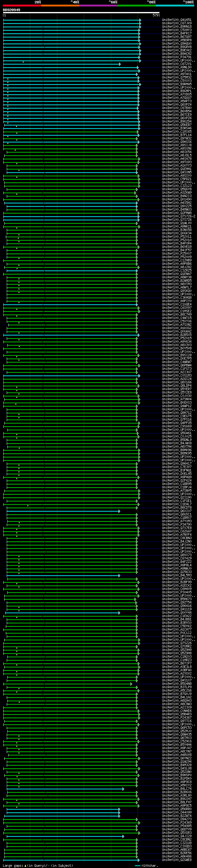Select hit label UniRef100_O44099

(x=177, y=812)
